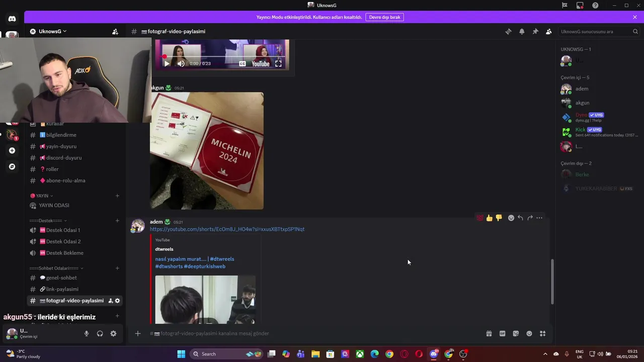Open GIF picker icon
This screenshot has height=362, width=644.
502,333
